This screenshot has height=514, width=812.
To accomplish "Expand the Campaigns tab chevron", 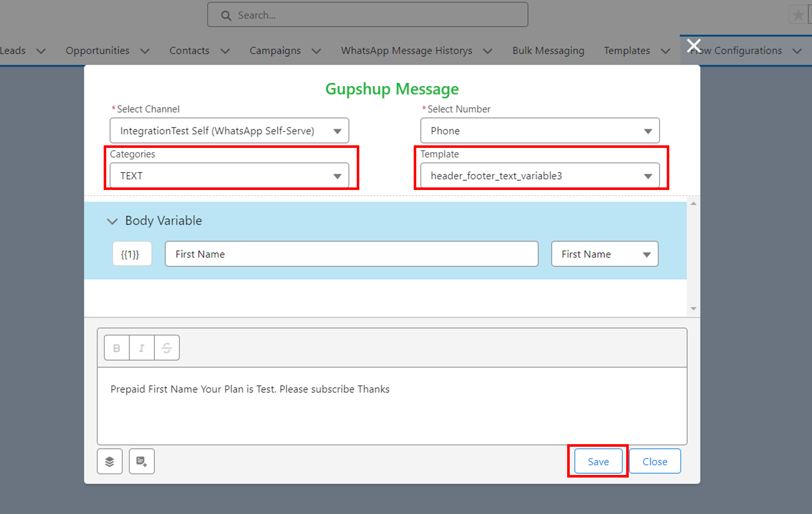I will point(317,51).
